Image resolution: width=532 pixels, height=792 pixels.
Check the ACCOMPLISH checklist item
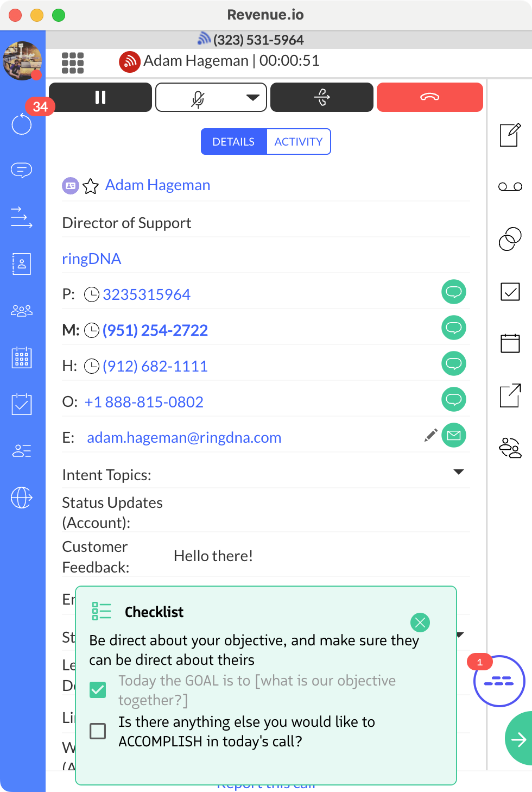(98, 731)
